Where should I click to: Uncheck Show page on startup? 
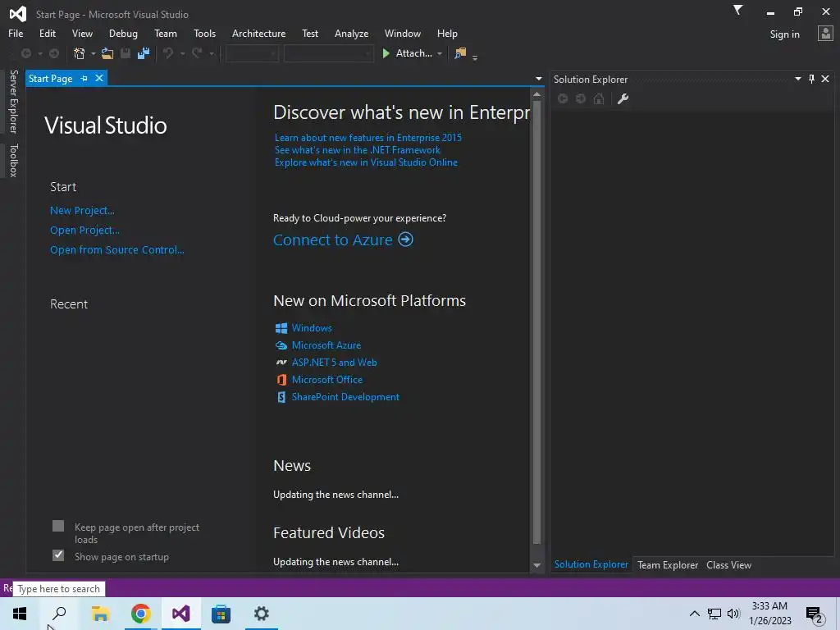[x=58, y=555]
